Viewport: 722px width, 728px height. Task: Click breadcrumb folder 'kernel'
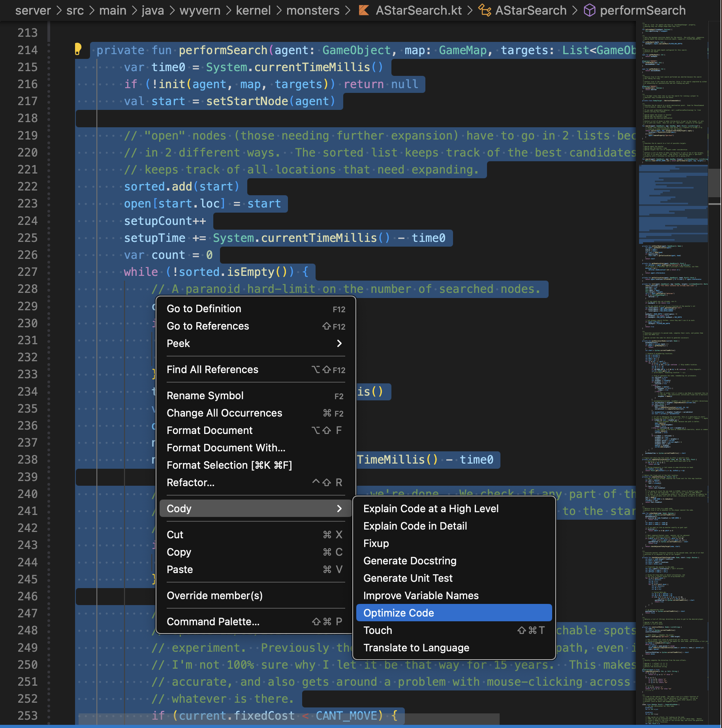[253, 10]
